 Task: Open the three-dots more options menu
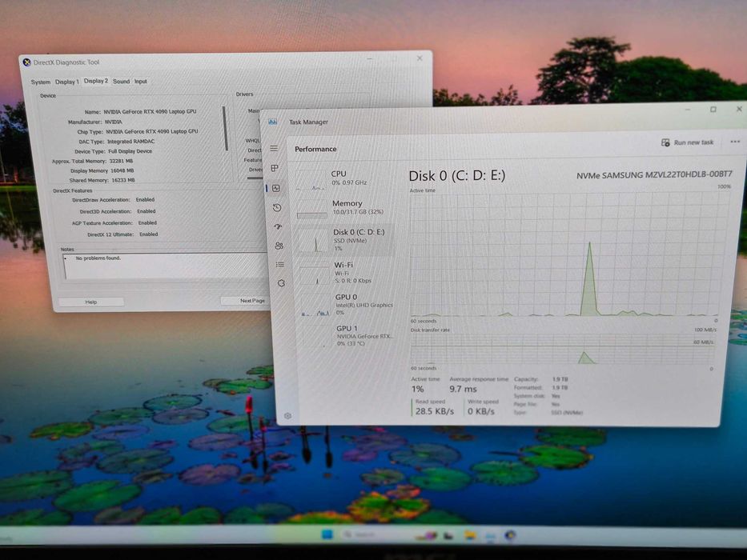735,142
